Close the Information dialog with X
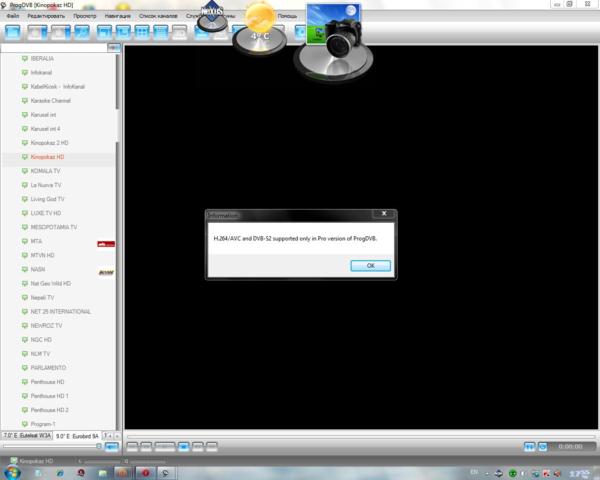 tap(384, 214)
